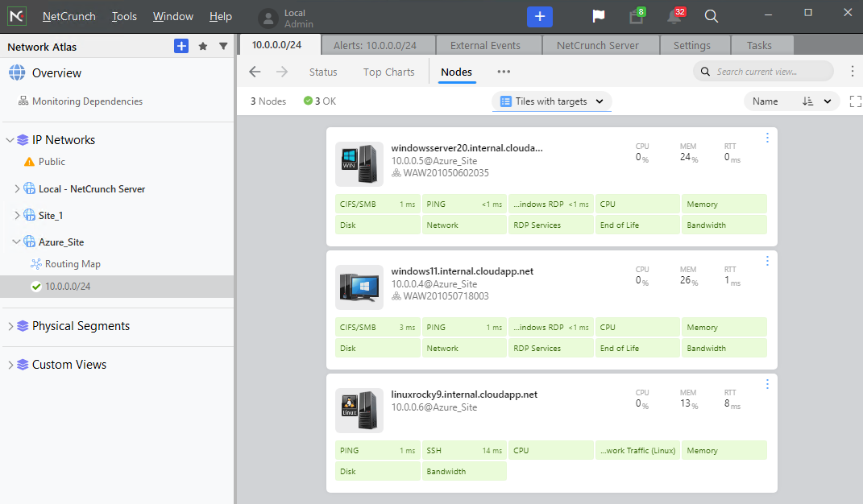Toggle fullscreen view icon

855,101
